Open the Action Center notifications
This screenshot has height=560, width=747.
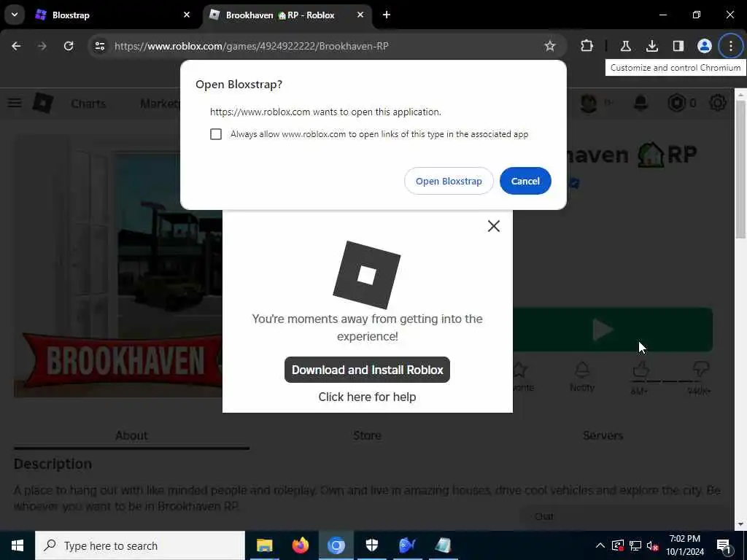coord(724,545)
